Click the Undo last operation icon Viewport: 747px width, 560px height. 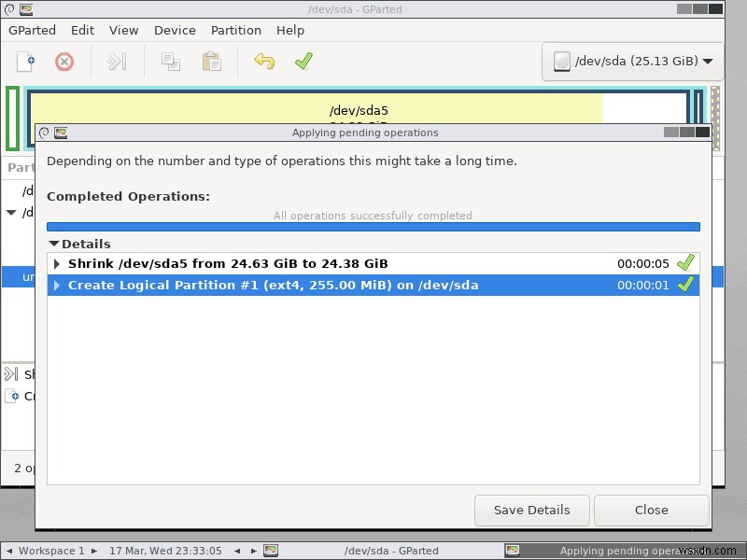tap(264, 62)
